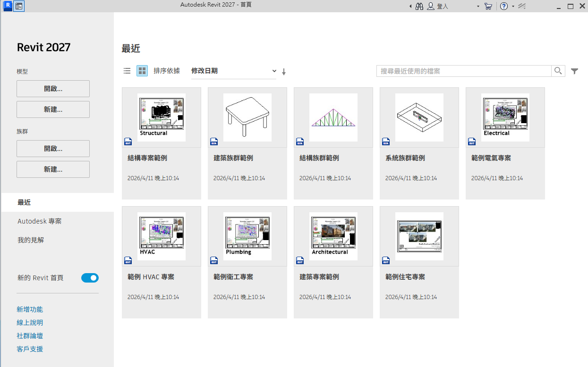The height and width of the screenshot is (367, 588).
Task: Click the home page icon beside Revit logo
Action: (19, 6)
